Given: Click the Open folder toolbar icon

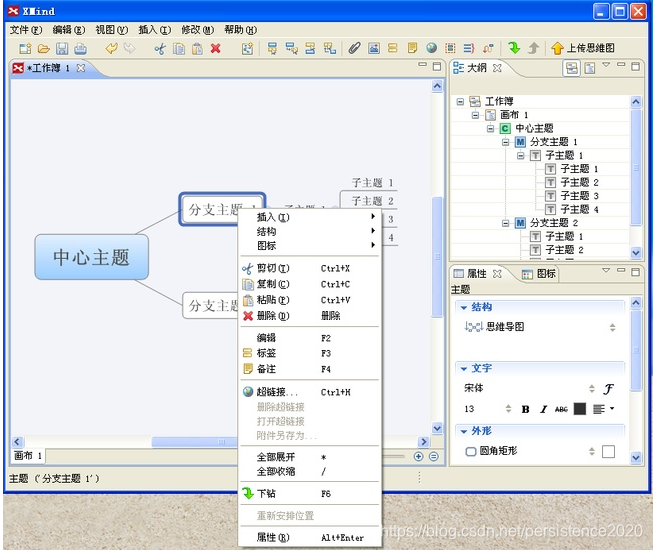Looking at the screenshot, I should click(44, 49).
